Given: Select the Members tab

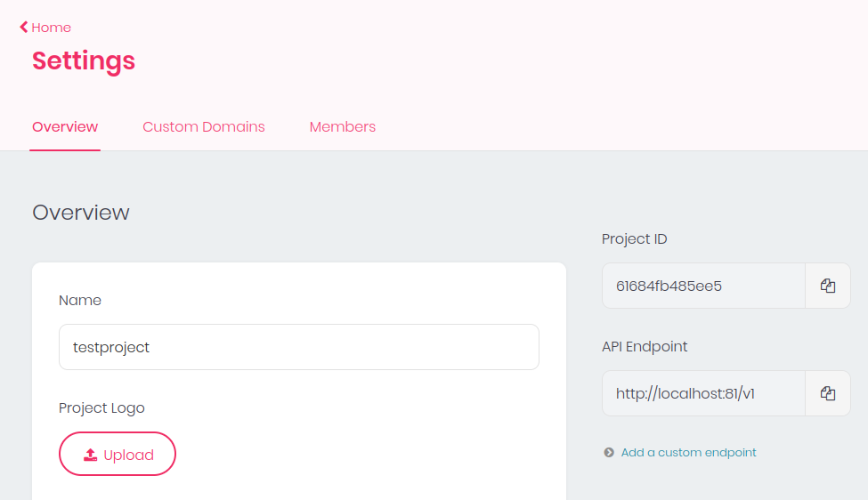Looking at the screenshot, I should [343, 126].
